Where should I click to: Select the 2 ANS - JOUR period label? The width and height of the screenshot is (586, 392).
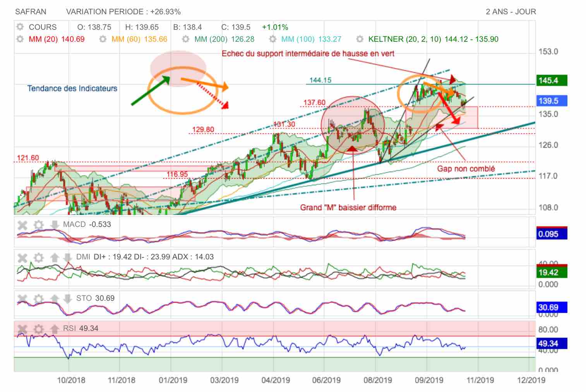coord(511,12)
